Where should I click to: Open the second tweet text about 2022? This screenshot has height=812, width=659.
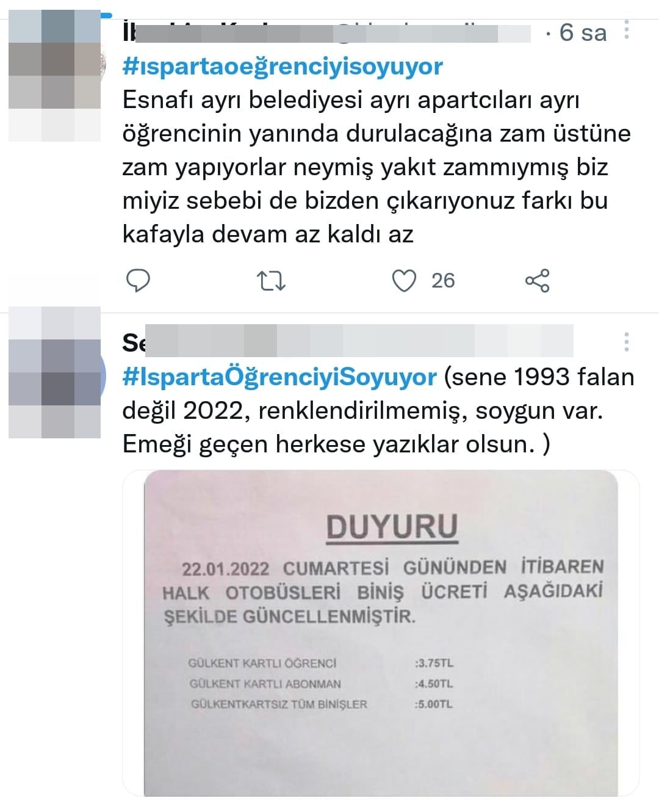tap(378, 410)
